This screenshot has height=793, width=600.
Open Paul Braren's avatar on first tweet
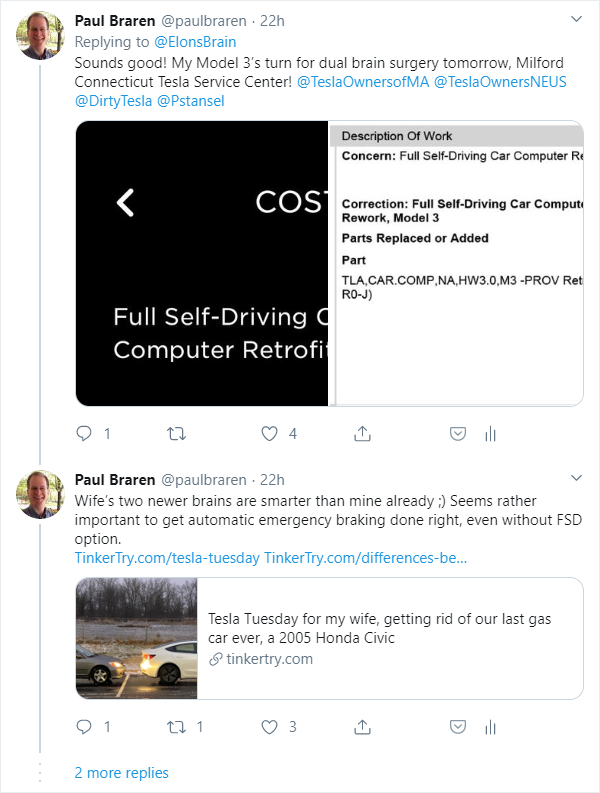pos(40,35)
